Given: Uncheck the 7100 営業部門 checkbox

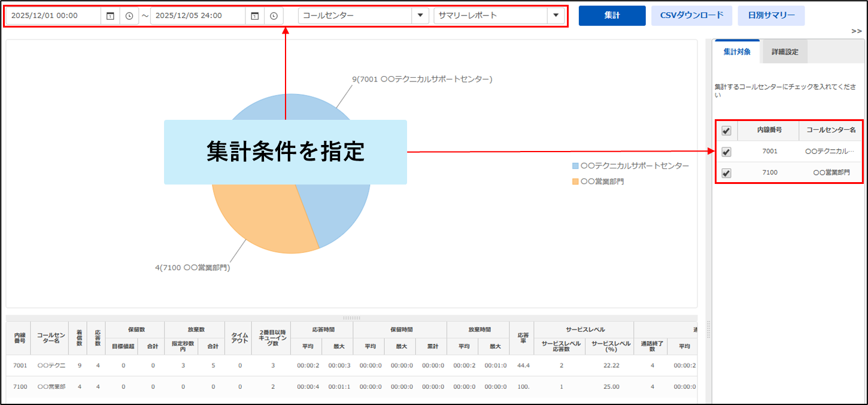Looking at the screenshot, I should click(x=726, y=173).
